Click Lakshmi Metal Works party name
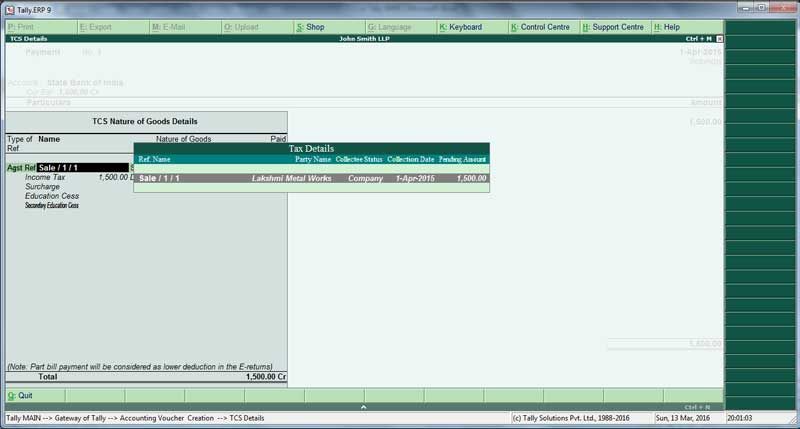This screenshot has width=800, height=429. 291,178
